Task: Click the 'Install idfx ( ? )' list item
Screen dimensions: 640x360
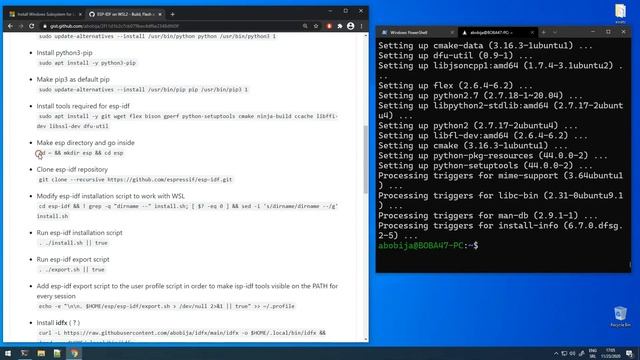Action: point(58,322)
